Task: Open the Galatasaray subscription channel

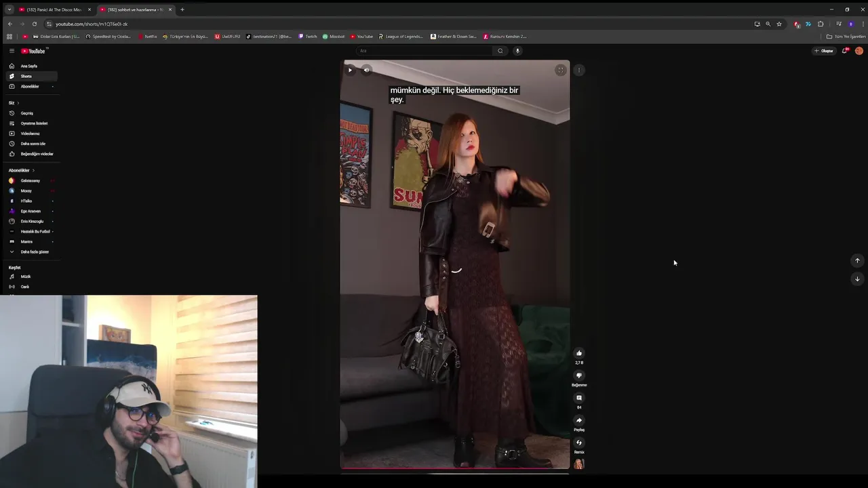Action: (32, 181)
